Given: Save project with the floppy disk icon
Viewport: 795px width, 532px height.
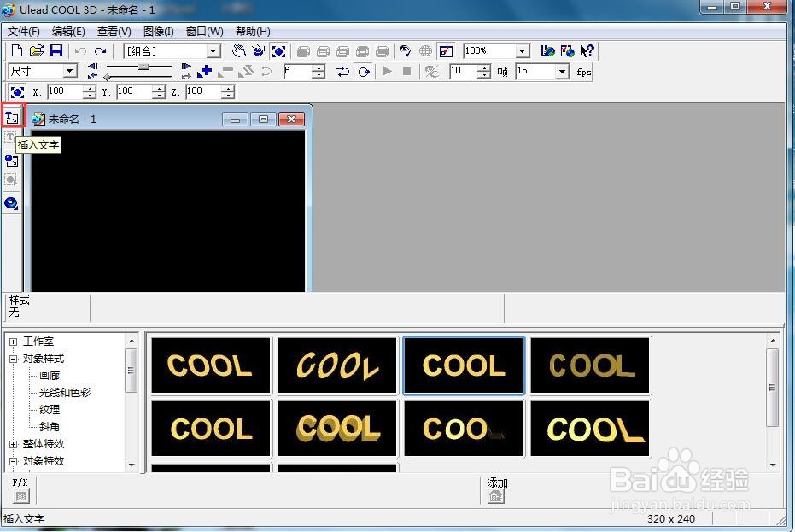Looking at the screenshot, I should point(56,50).
